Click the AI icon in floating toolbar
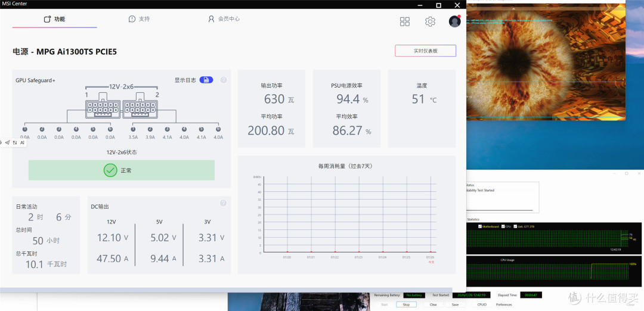This screenshot has width=644, height=311. pyautogui.click(x=23, y=142)
